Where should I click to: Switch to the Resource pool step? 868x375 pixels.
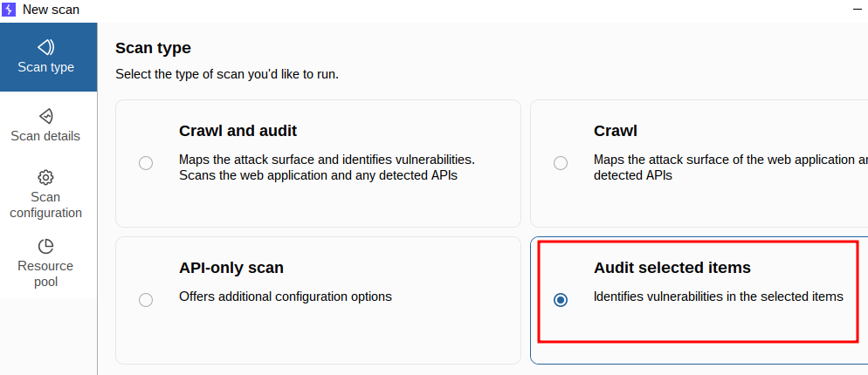45,263
